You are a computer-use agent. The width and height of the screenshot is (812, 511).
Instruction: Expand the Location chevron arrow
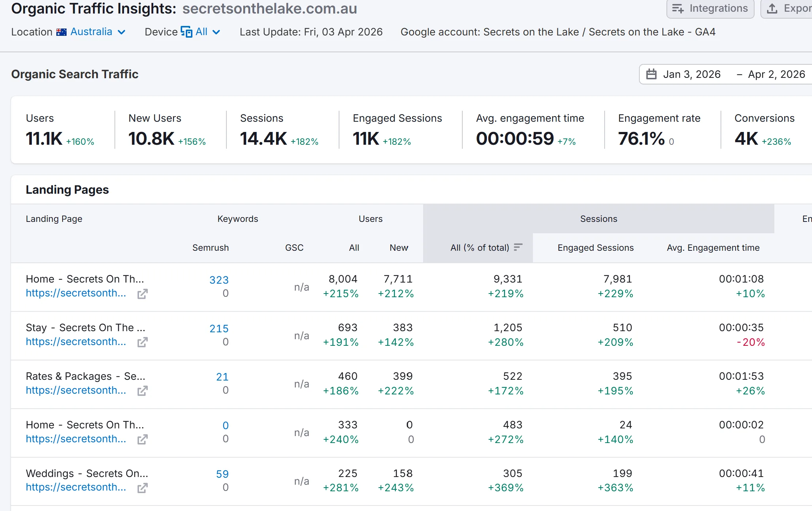click(122, 32)
